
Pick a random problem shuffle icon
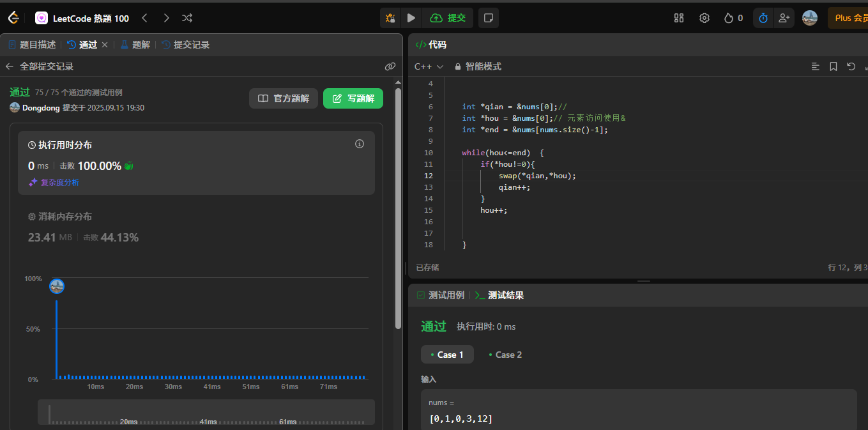[187, 18]
